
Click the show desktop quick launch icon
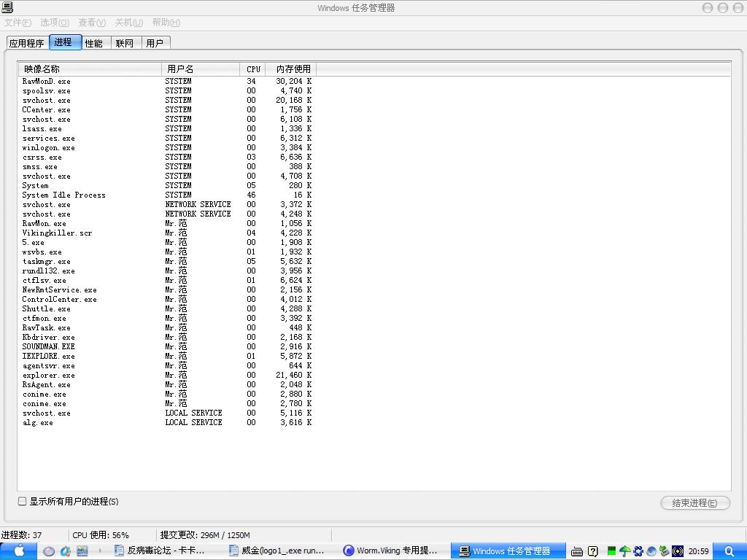coord(82,551)
